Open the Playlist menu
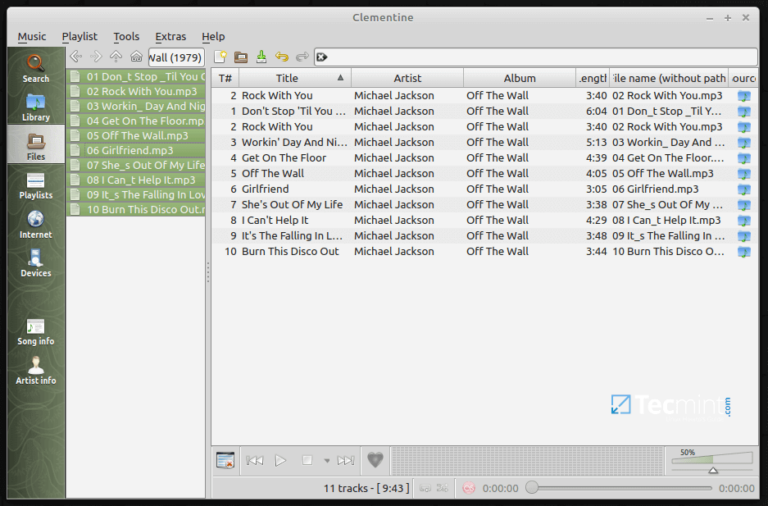Viewport: 768px width, 506px height. tap(79, 36)
